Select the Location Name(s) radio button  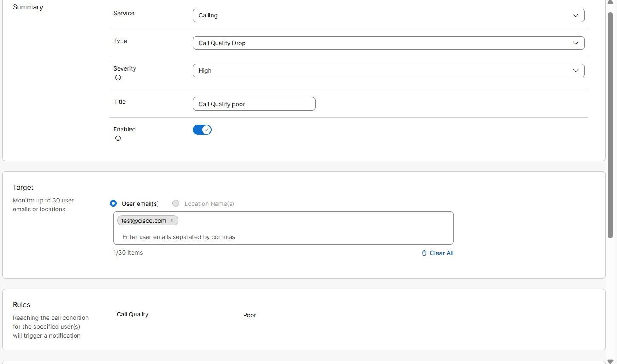(x=176, y=203)
